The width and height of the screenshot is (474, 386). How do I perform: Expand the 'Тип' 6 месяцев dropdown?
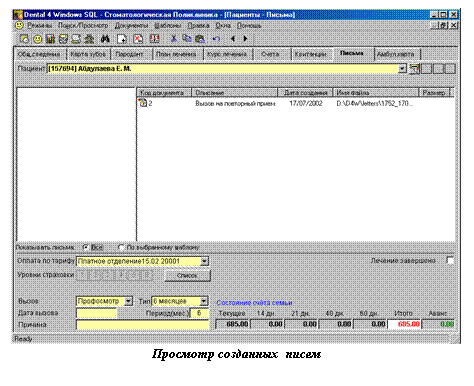204,301
